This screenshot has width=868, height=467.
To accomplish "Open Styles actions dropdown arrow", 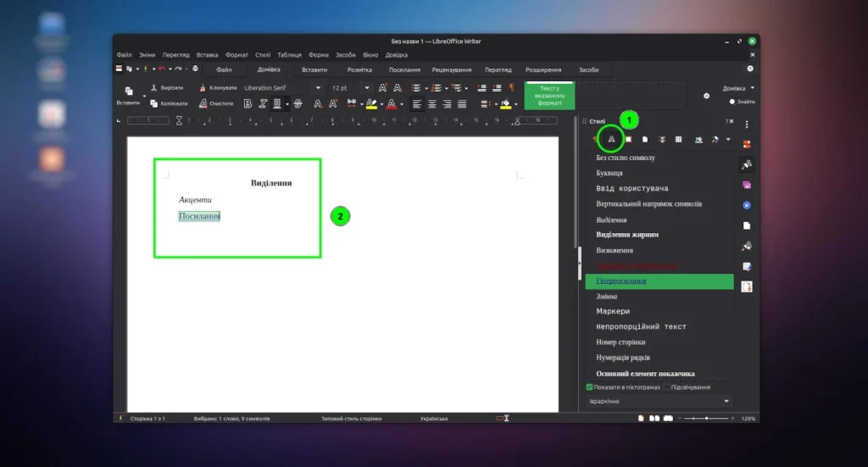I will tap(728, 140).
